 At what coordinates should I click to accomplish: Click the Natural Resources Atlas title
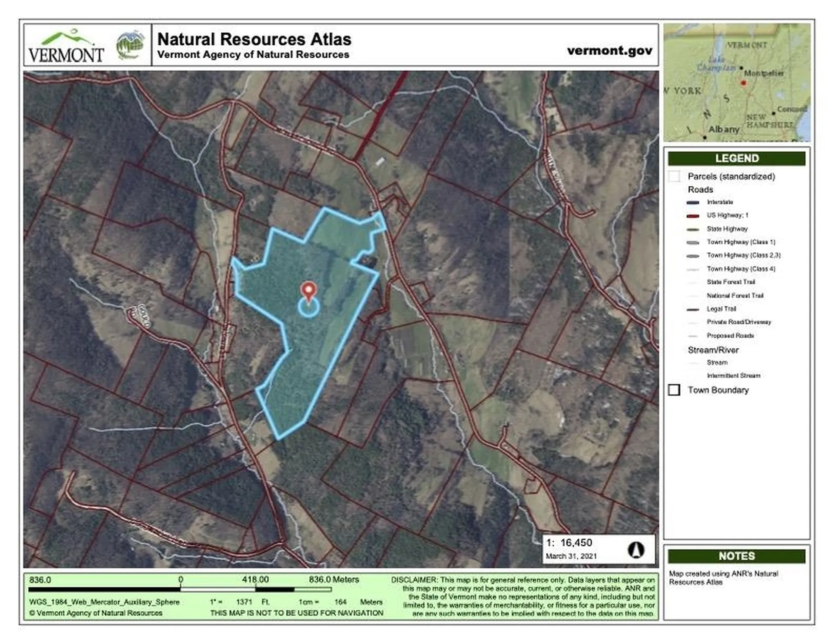tap(254, 39)
